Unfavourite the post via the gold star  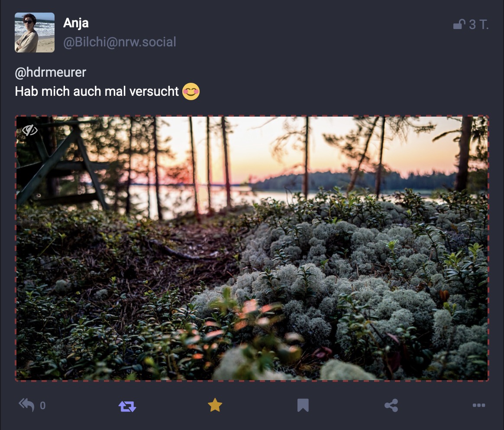(215, 405)
